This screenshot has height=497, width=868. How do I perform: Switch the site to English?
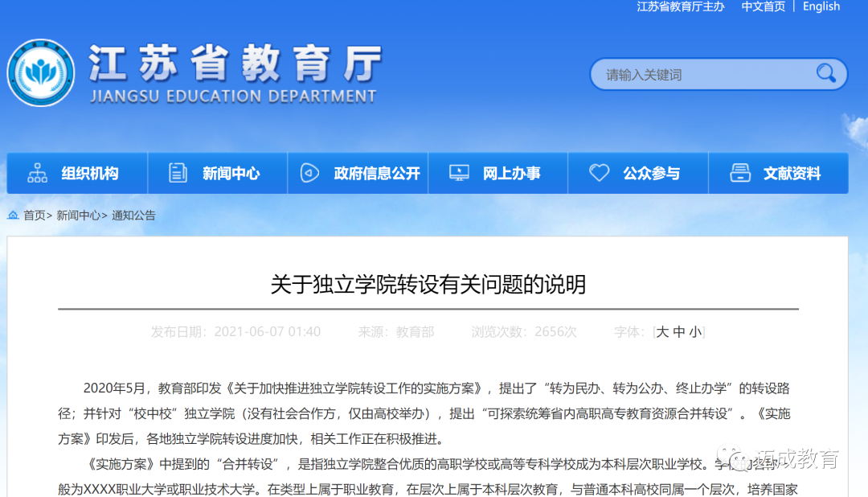click(x=821, y=7)
